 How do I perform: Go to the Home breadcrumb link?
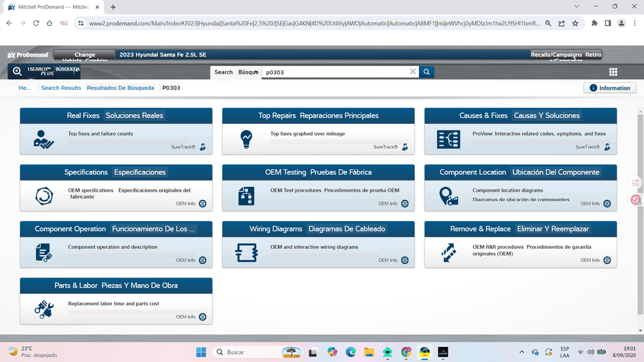tap(25, 88)
